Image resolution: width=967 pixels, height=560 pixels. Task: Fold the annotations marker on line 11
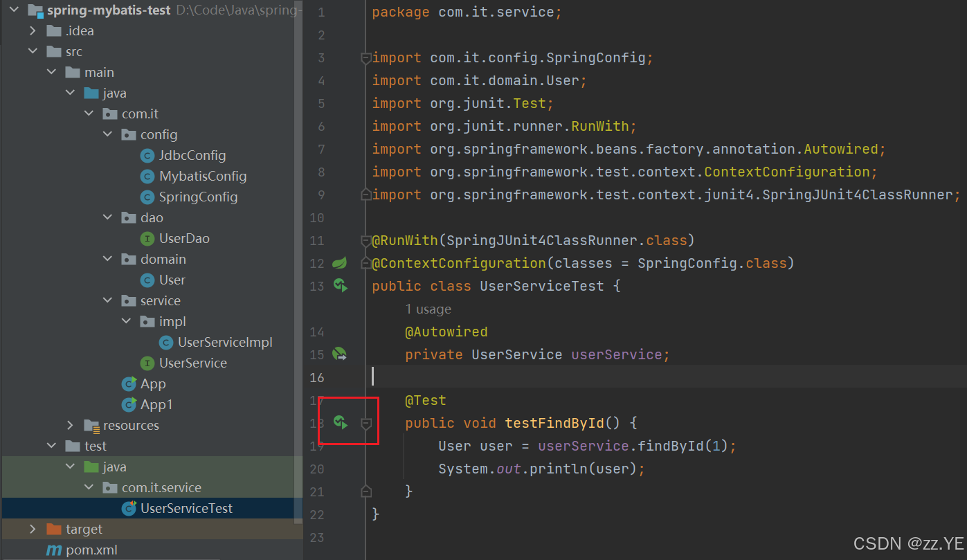click(366, 241)
